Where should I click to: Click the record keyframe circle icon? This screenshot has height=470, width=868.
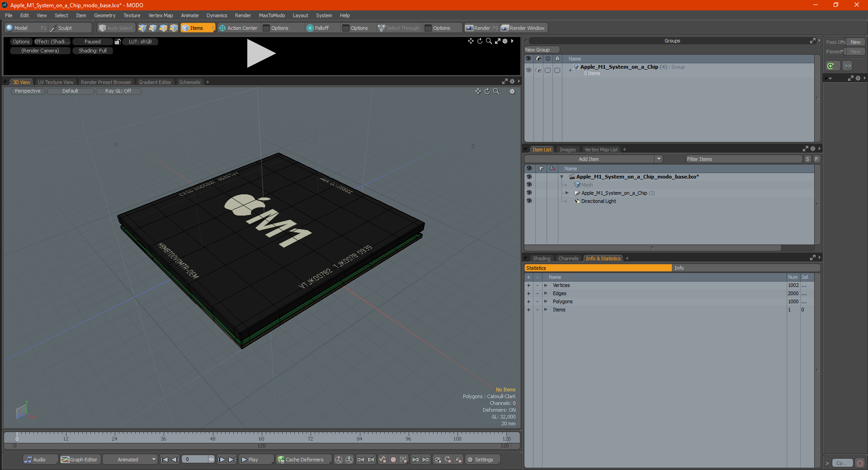tap(393, 460)
